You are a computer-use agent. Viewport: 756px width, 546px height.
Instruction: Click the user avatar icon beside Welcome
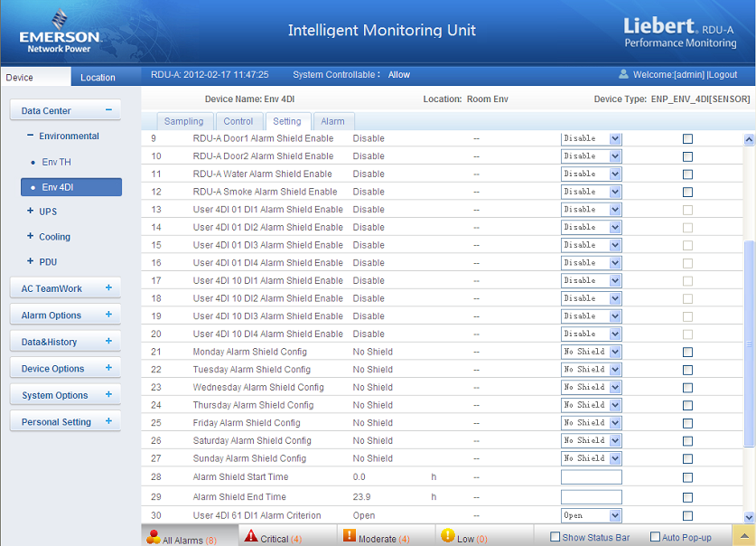click(623, 74)
